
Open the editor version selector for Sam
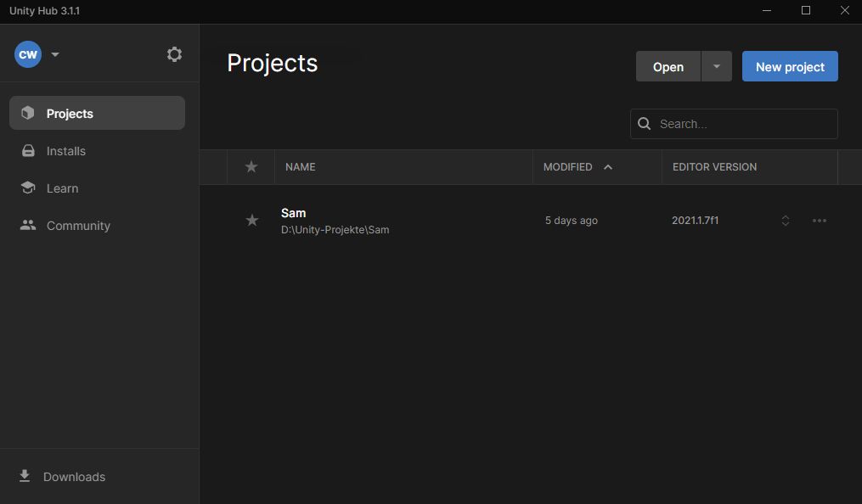[786, 220]
